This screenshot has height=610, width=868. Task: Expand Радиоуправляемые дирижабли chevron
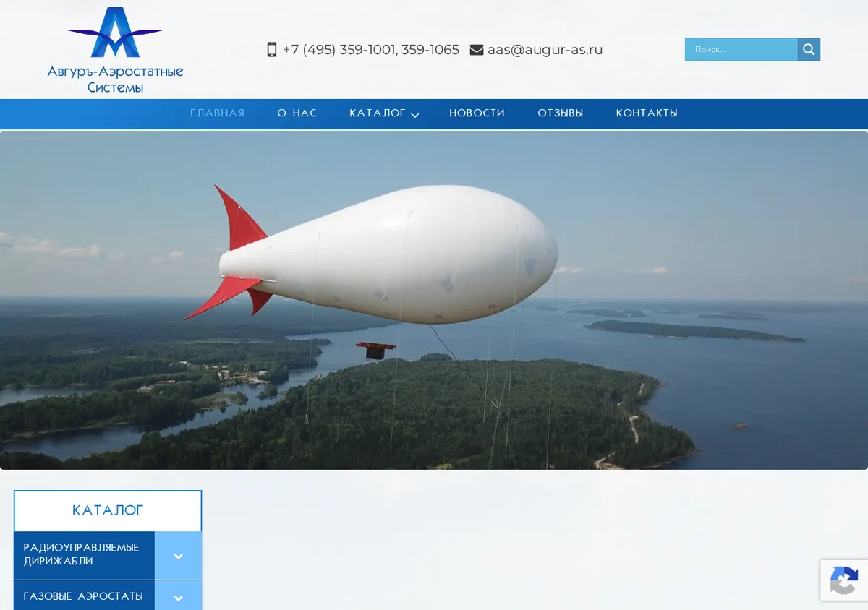[179, 556]
